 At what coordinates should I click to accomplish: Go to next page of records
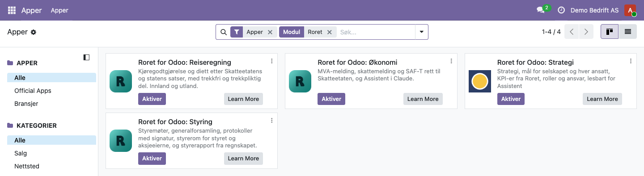[586, 32]
